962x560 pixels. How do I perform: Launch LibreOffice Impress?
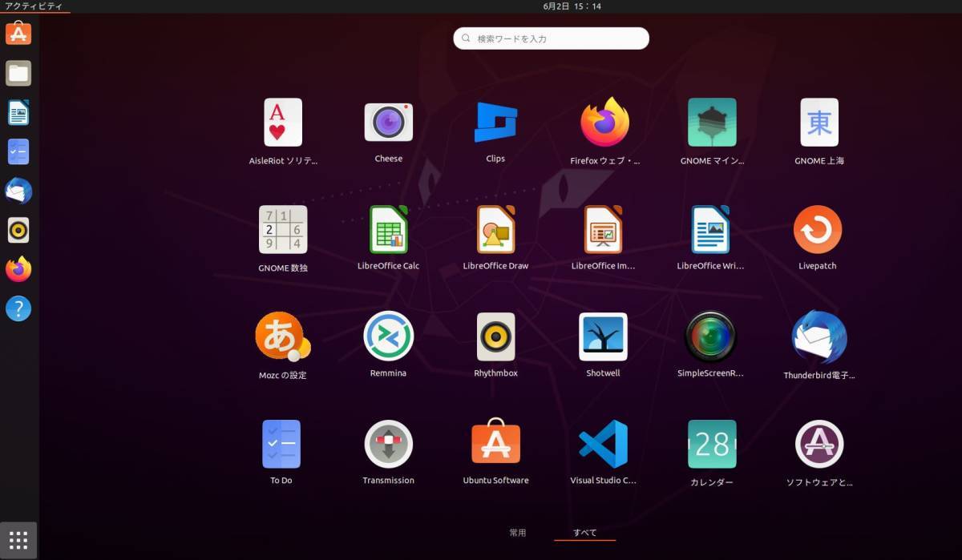(x=603, y=229)
